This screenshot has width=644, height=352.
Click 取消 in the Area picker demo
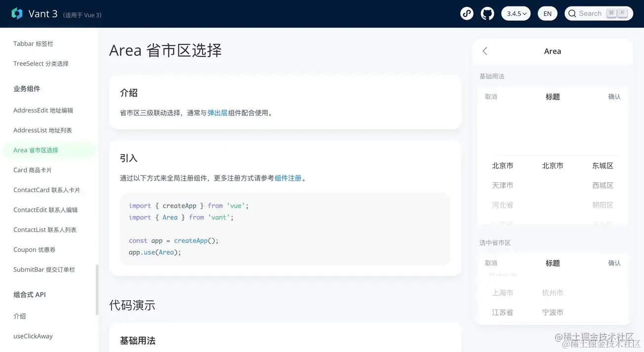click(x=490, y=96)
